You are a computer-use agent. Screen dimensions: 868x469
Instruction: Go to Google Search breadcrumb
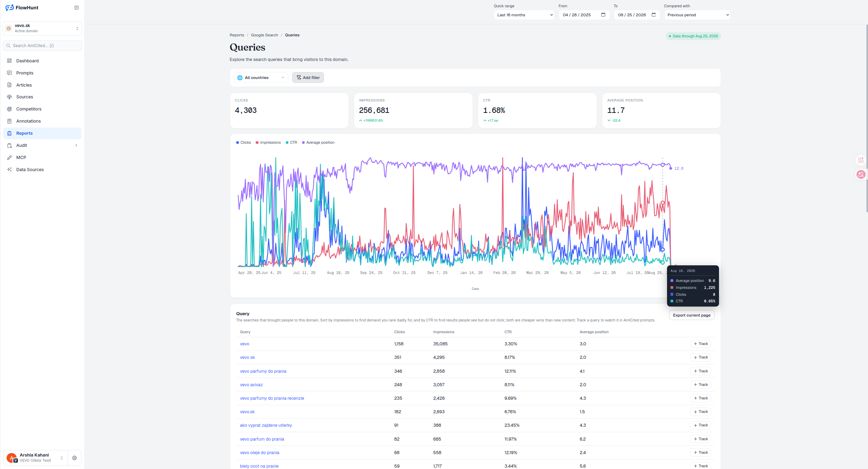pyautogui.click(x=264, y=35)
